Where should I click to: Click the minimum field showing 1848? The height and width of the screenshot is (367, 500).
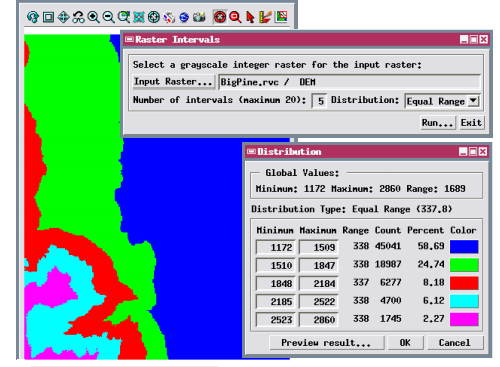coord(275,283)
